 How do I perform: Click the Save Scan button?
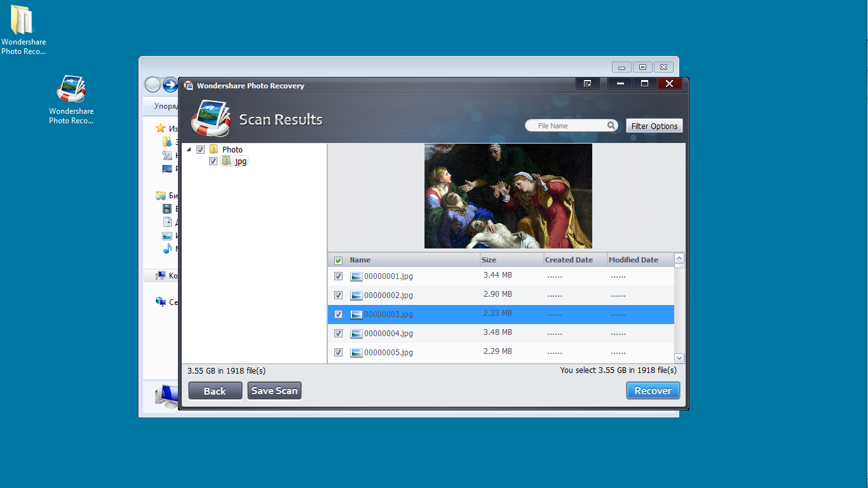(275, 391)
